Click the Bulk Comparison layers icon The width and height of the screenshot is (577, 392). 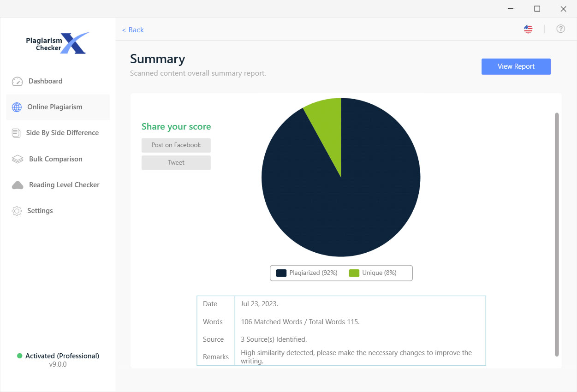click(x=18, y=159)
